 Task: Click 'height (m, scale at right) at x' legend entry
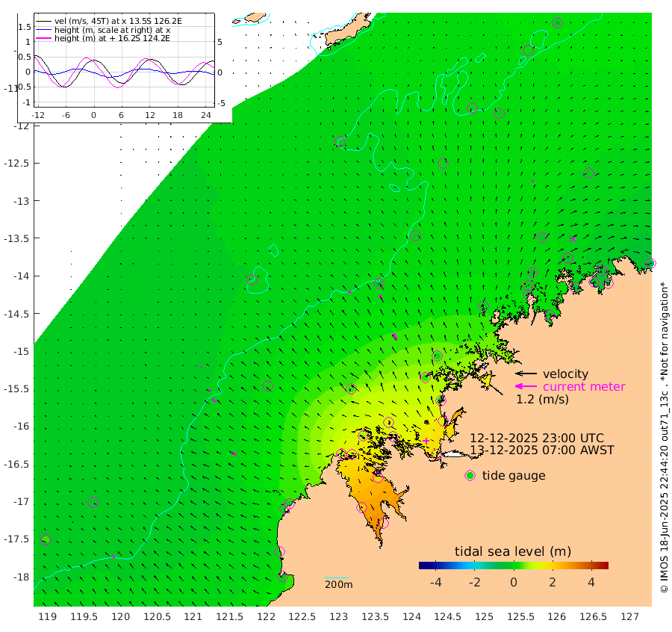point(112,30)
